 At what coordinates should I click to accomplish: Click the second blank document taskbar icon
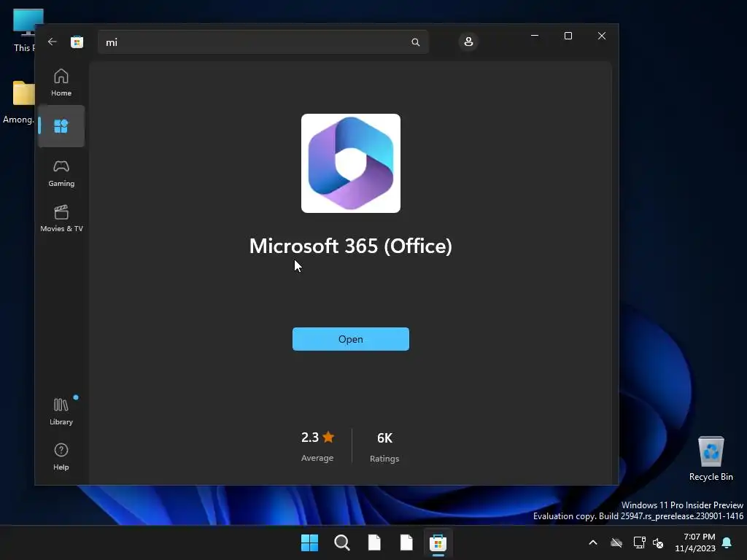[x=406, y=542]
